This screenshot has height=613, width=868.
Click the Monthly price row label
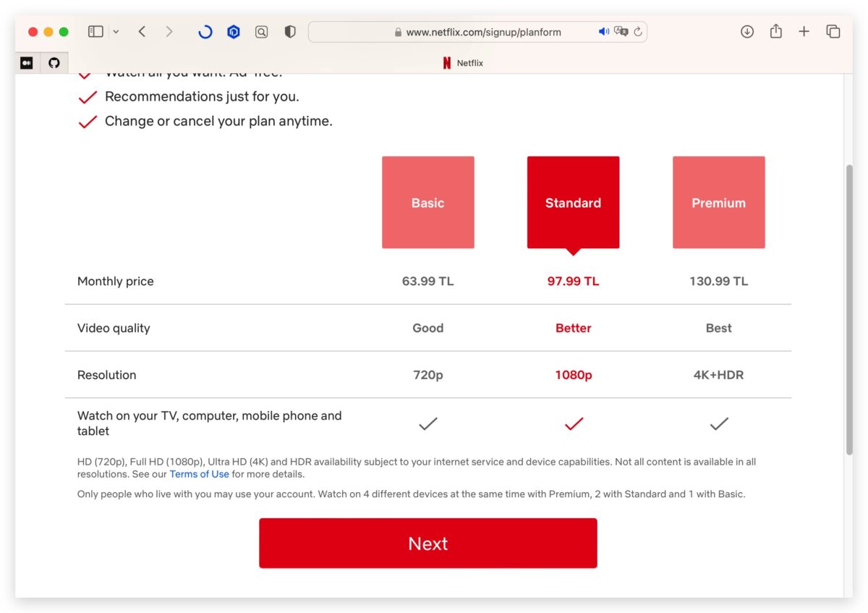click(116, 282)
